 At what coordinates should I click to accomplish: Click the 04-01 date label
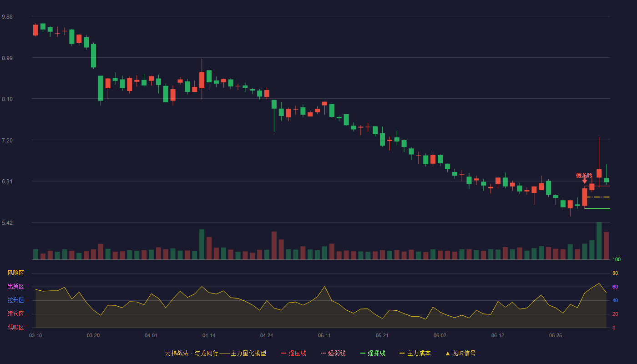click(x=151, y=335)
